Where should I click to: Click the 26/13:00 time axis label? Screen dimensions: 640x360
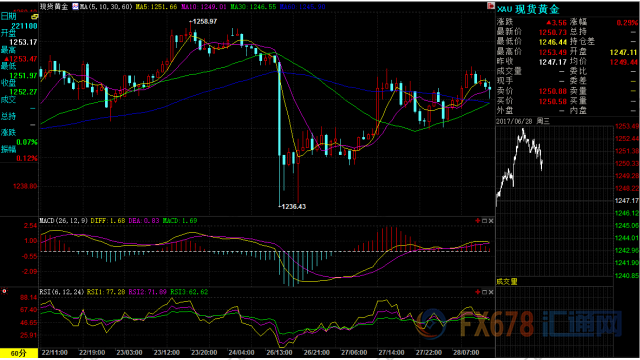click(x=279, y=353)
